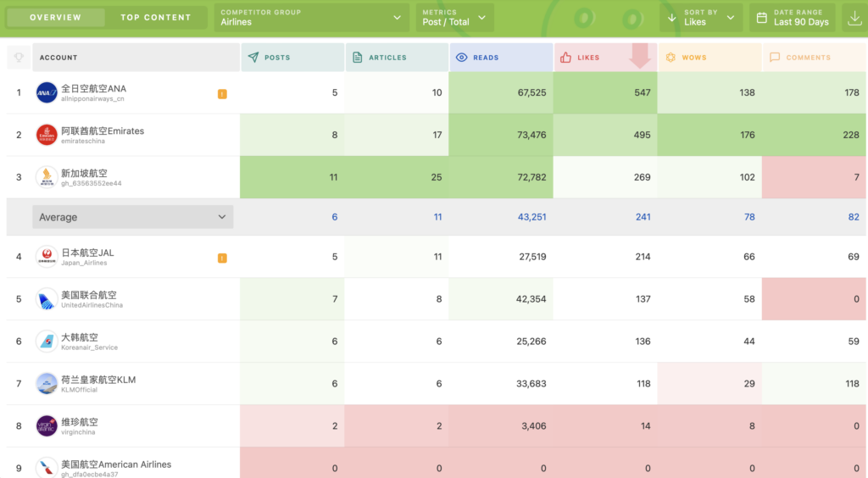Click the ANA account logo
The height and width of the screenshot is (478, 868).
click(x=47, y=92)
